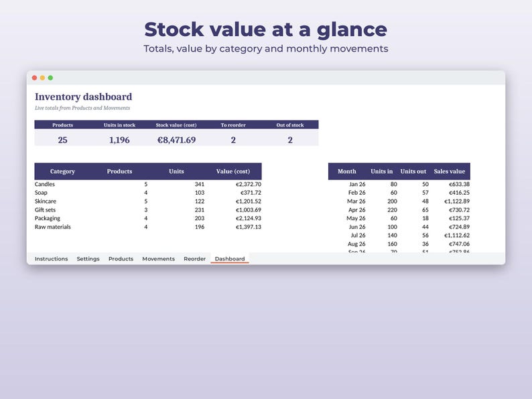
Task: Select Mar 26 sales value €1,122.89
Action: pyautogui.click(x=457, y=201)
